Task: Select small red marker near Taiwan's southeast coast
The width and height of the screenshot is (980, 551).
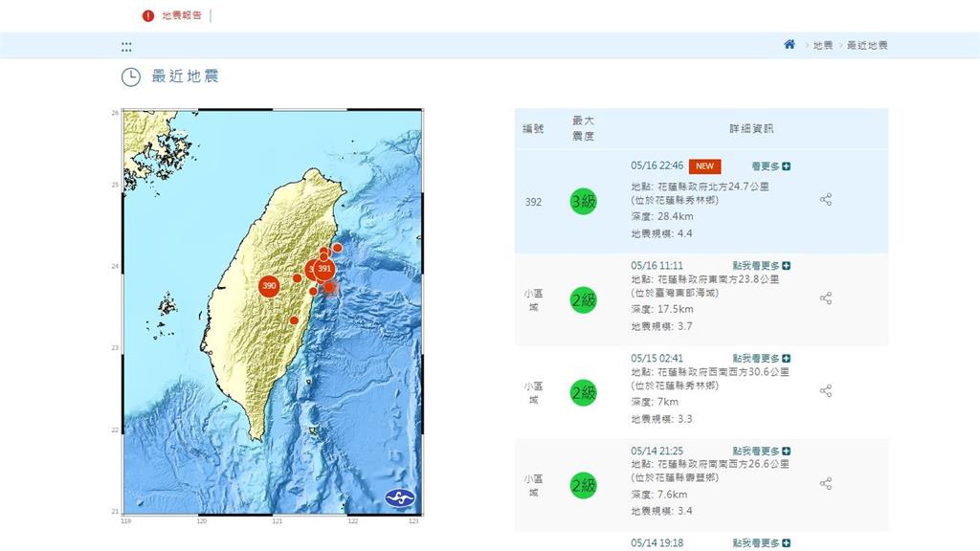Action: 294,320
